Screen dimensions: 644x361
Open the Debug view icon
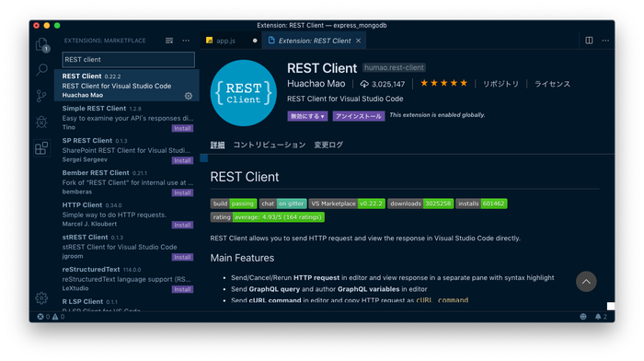[41, 122]
